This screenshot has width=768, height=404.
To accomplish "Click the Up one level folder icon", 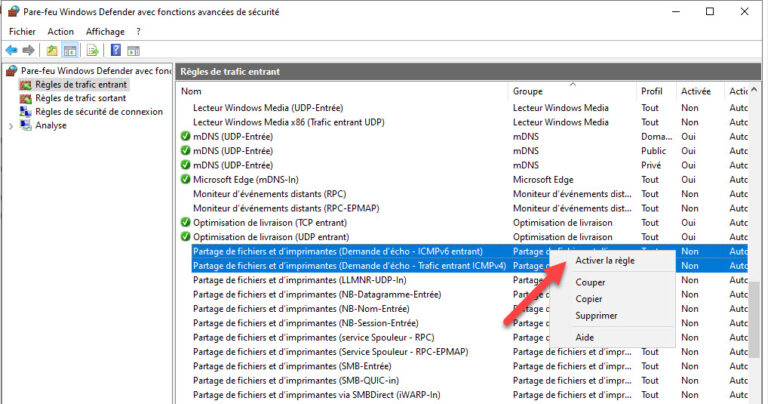I will [52, 50].
